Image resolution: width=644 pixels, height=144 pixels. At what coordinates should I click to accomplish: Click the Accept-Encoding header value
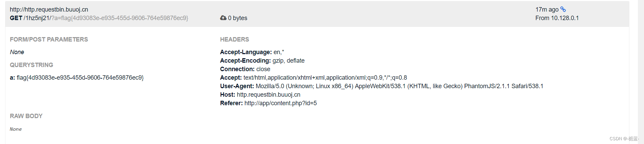tap(289, 61)
